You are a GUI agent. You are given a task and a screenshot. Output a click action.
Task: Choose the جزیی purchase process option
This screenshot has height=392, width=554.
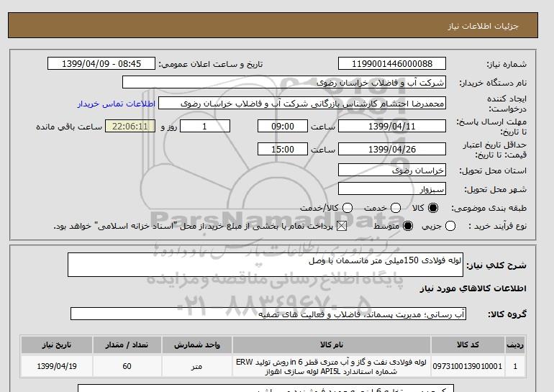click(x=450, y=226)
